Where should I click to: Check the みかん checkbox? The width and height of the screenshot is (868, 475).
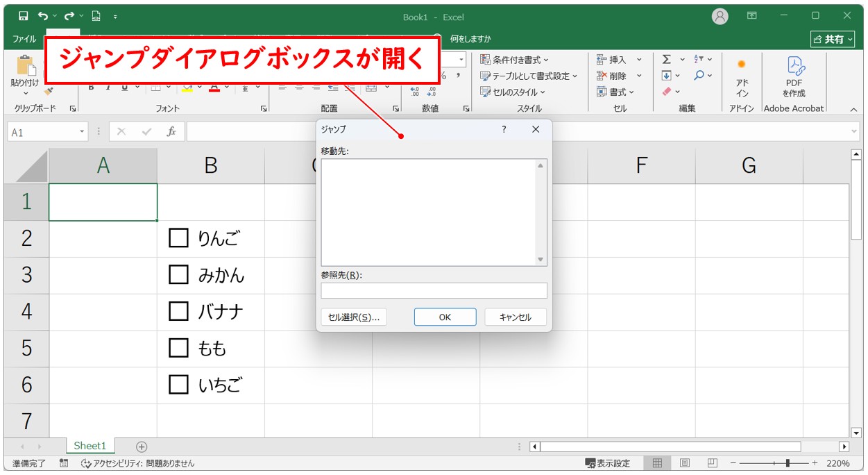tap(179, 275)
